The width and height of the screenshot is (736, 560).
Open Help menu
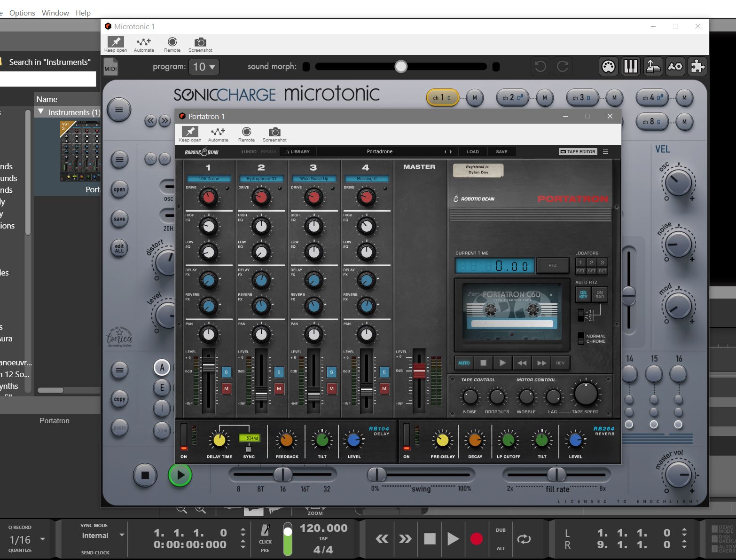point(83,13)
